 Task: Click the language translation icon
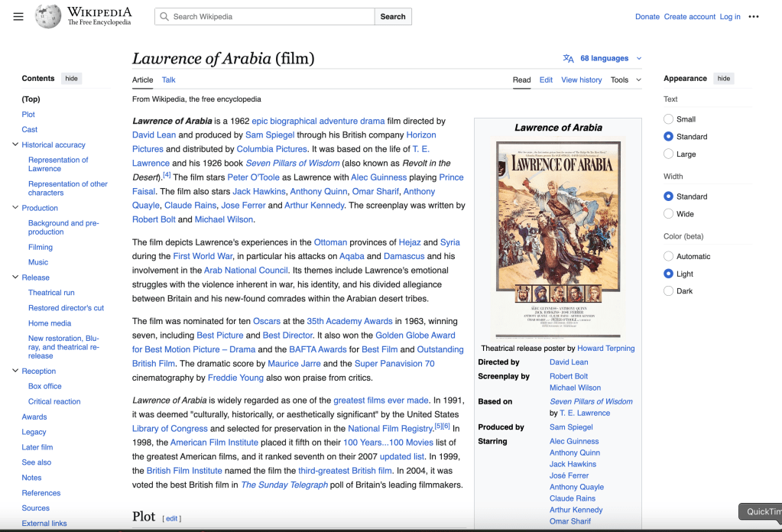coord(568,59)
